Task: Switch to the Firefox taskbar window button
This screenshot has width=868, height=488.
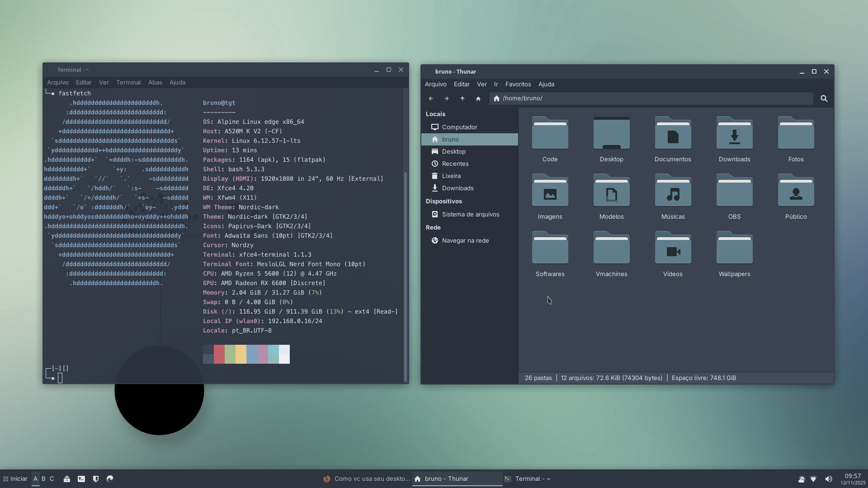Action: (367, 479)
